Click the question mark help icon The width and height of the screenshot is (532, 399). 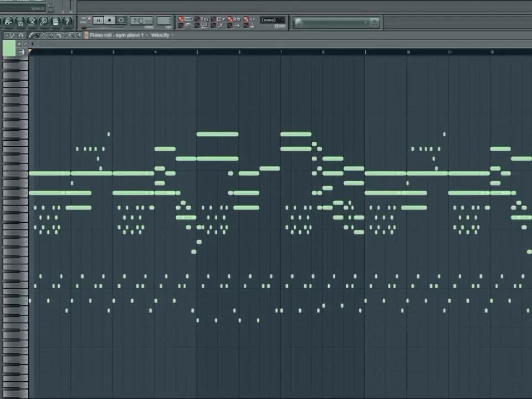coord(68,22)
